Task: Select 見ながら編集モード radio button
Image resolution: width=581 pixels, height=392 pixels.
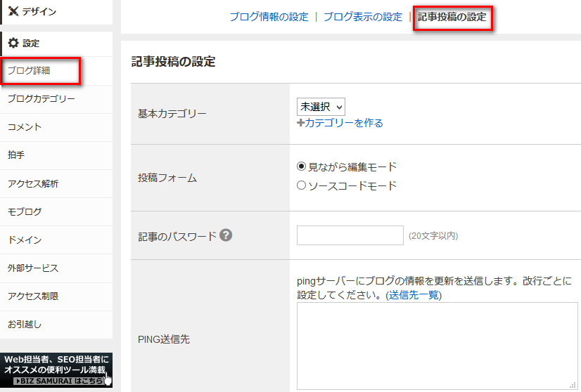Action: point(301,166)
